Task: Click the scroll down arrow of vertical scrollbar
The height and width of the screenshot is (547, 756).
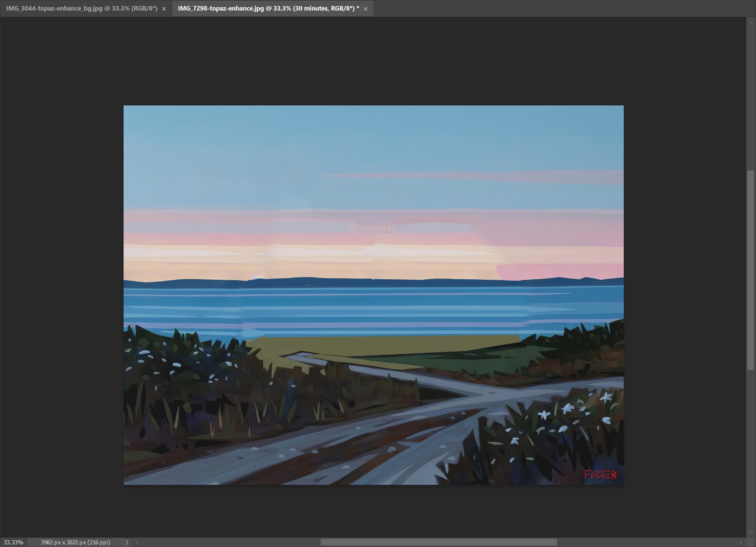Action: (750, 532)
